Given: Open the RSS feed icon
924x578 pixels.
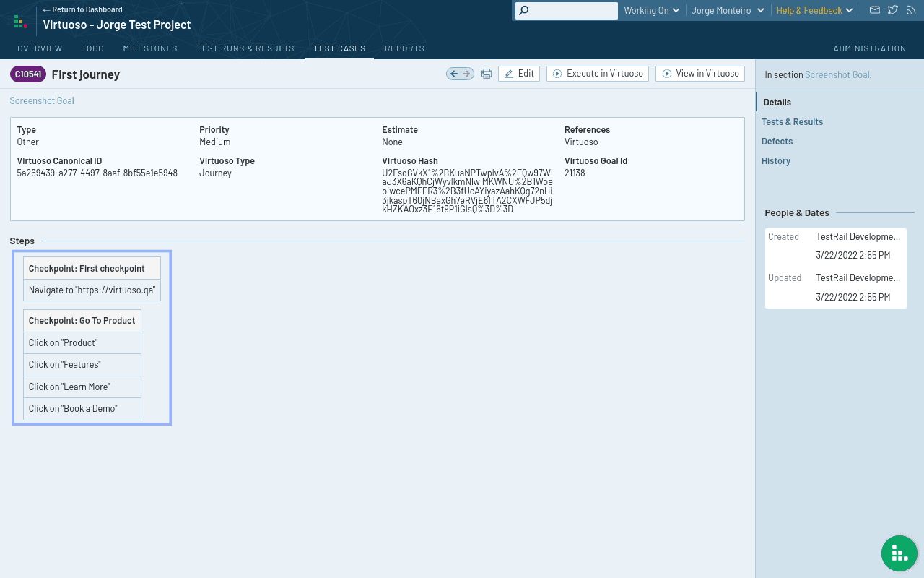Looking at the screenshot, I should (910, 10).
